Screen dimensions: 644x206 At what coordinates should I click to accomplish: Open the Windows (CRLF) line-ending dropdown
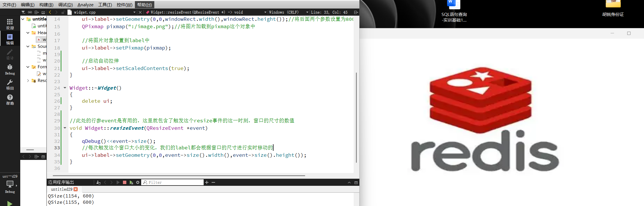288,12
